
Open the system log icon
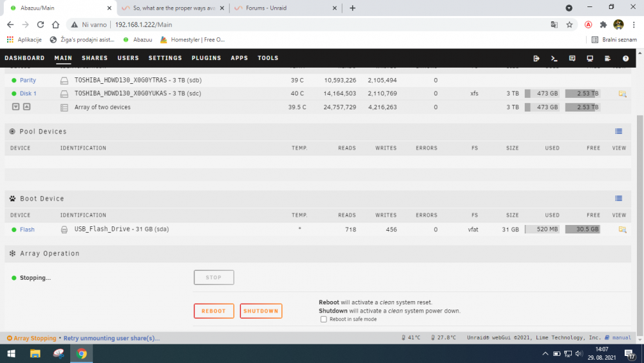(607, 59)
